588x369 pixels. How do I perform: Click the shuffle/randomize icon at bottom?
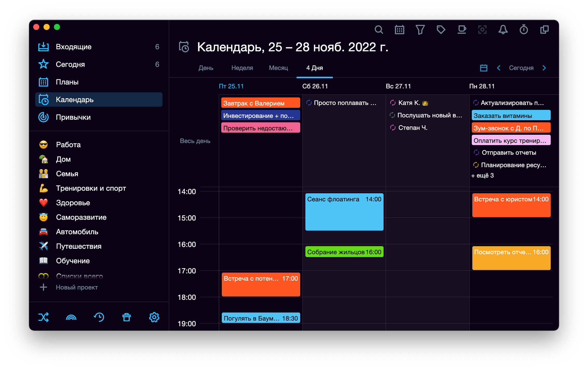point(43,318)
